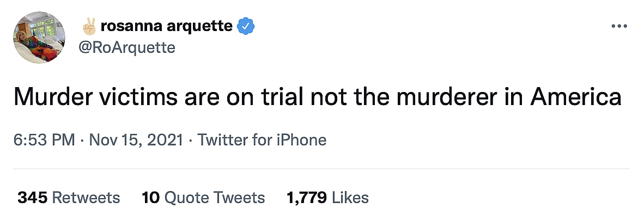Click the peace sign emoji before name
The image size is (644, 221).
tap(89, 26)
